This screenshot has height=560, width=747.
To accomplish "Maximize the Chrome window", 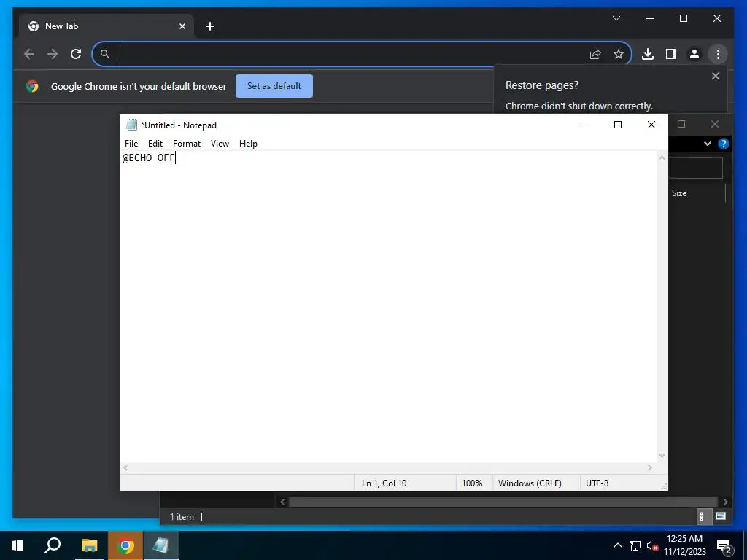I will (x=683, y=18).
